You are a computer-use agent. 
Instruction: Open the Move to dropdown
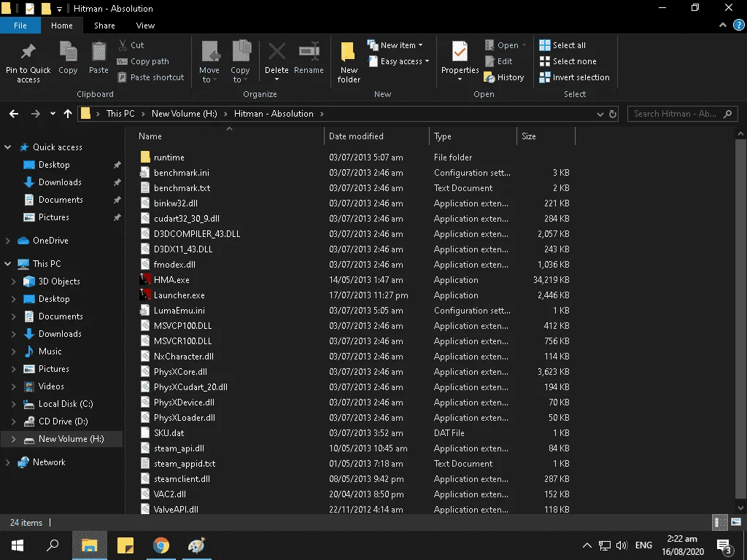[209, 62]
